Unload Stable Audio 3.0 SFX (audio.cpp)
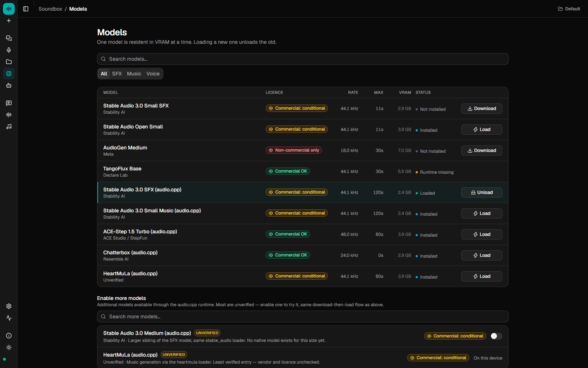 point(481,192)
